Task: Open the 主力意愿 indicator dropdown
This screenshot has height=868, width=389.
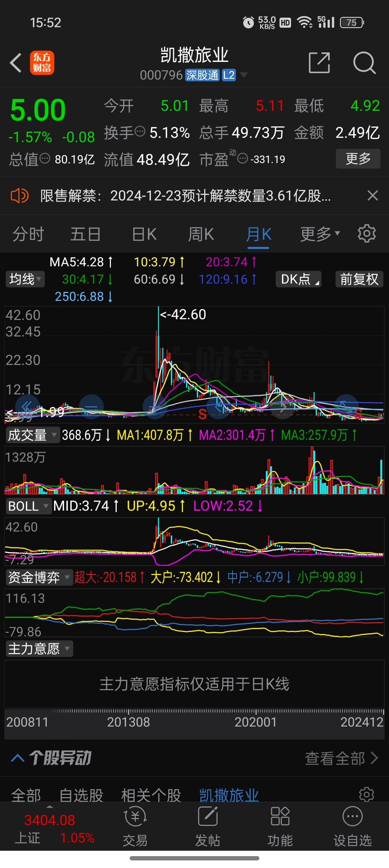Action: tap(39, 648)
